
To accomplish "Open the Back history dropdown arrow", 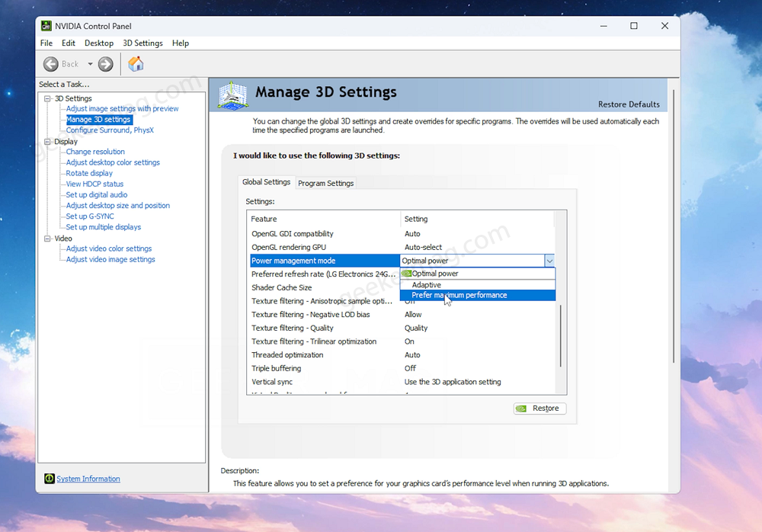I will click(90, 64).
